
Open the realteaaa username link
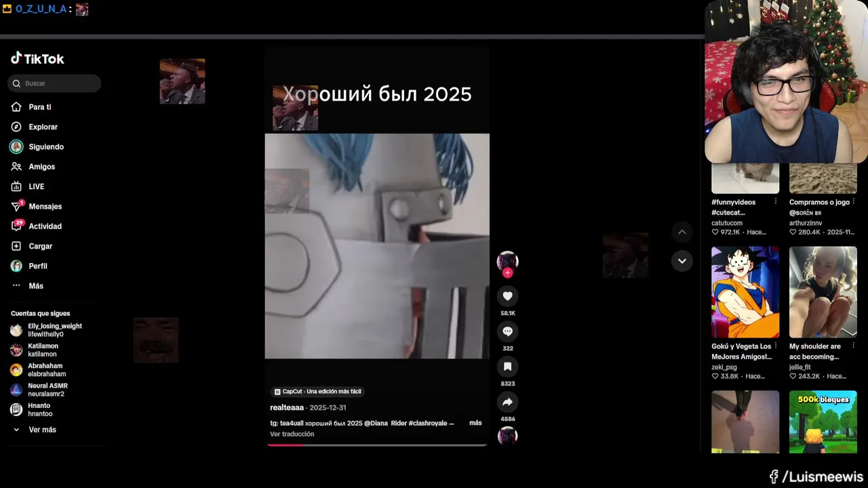pyautogui.click(x=287, y=407)
